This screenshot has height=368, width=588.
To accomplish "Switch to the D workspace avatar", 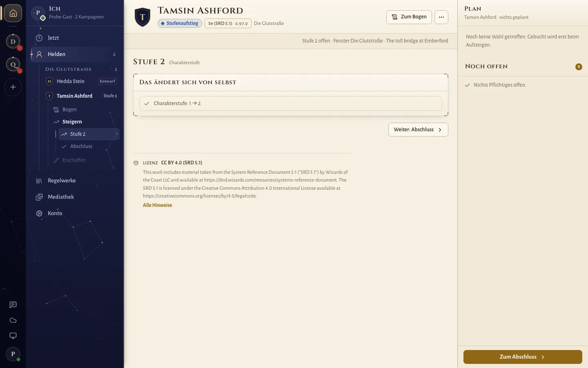I will click(x=13, y=41).
